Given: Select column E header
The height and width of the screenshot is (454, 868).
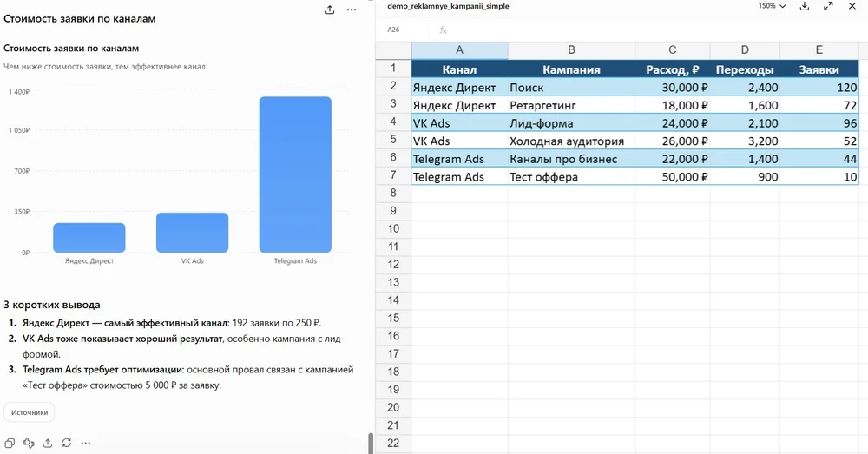Looking at the screenshot, I should [x=819, y=50].
